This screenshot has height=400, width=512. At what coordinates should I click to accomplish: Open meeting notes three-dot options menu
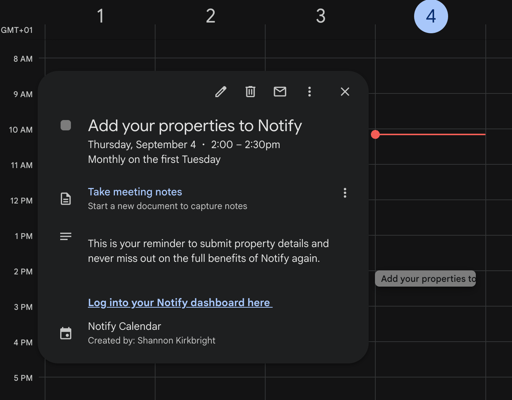(345, 193)
